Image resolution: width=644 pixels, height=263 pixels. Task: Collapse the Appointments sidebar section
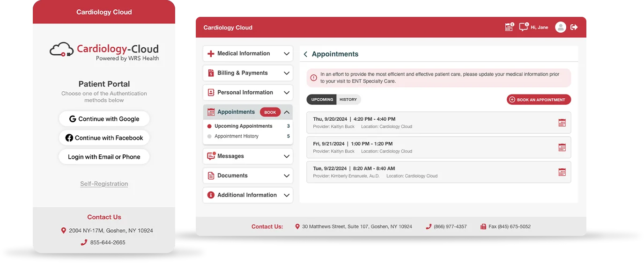pos(287,112)
